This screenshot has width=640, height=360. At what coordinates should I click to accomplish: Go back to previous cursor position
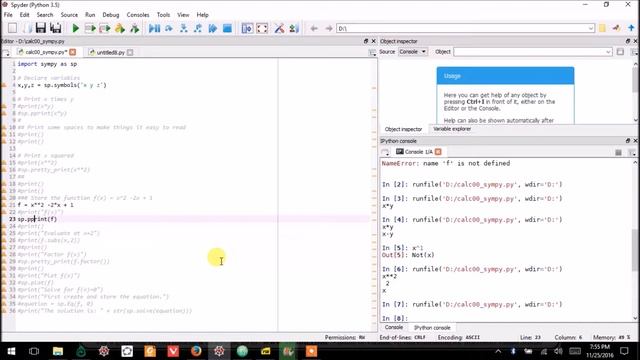pos(313,28)
